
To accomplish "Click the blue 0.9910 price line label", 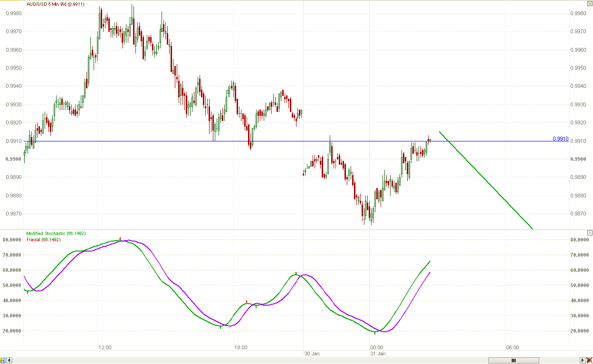I will point(560,139).
